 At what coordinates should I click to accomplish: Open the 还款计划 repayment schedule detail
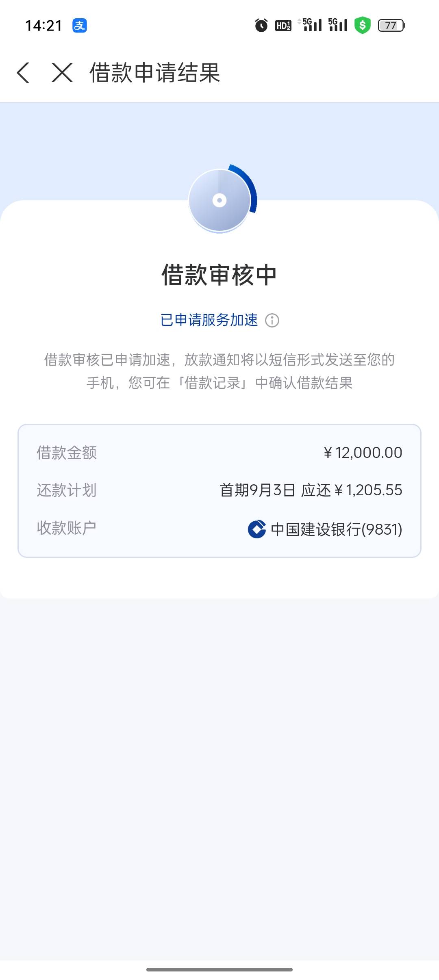coord(219,490)
